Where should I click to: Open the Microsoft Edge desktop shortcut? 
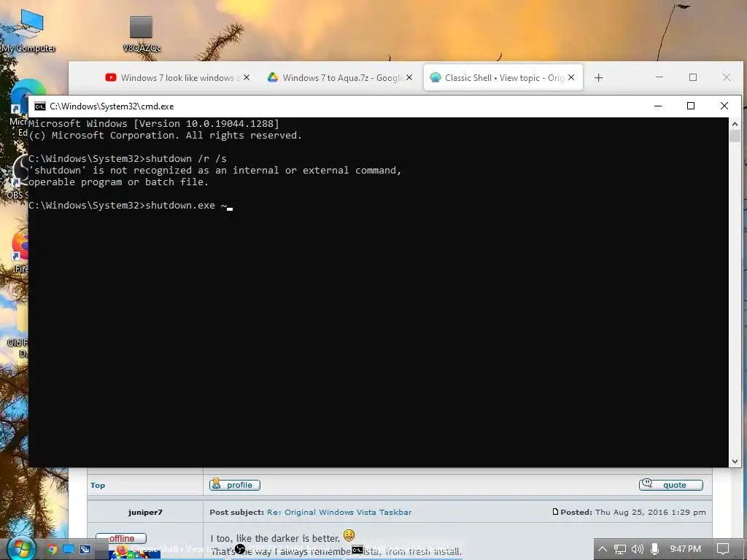19,109
